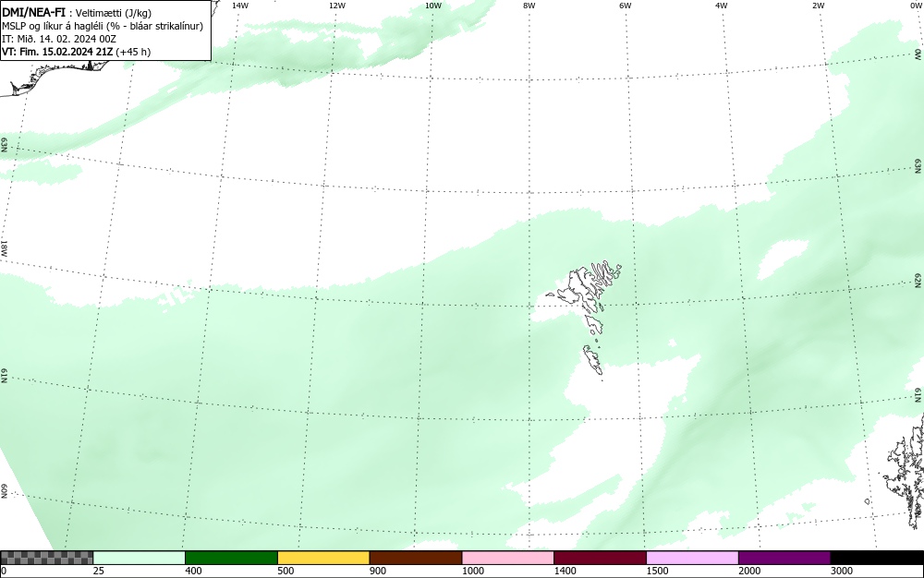Choose the light purple 1500–2000 legend swatch
This screenshot has width=924, height=578.
pyautogui.click(x=692, y=558)
